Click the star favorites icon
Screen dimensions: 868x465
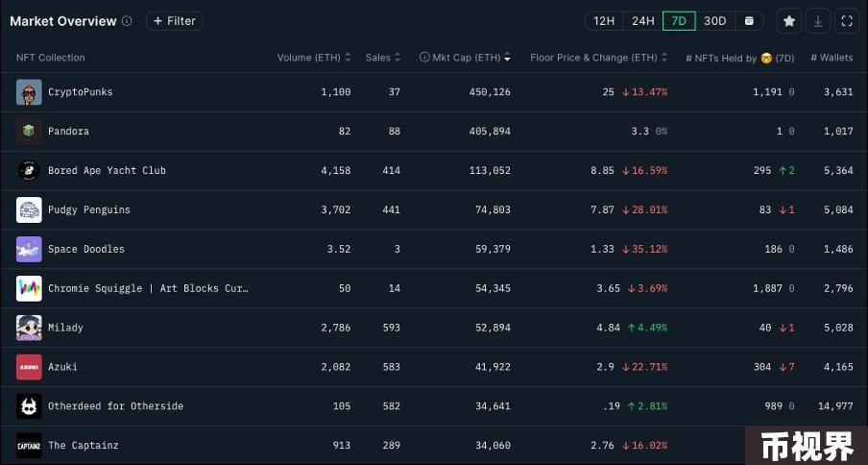point(789,21)
